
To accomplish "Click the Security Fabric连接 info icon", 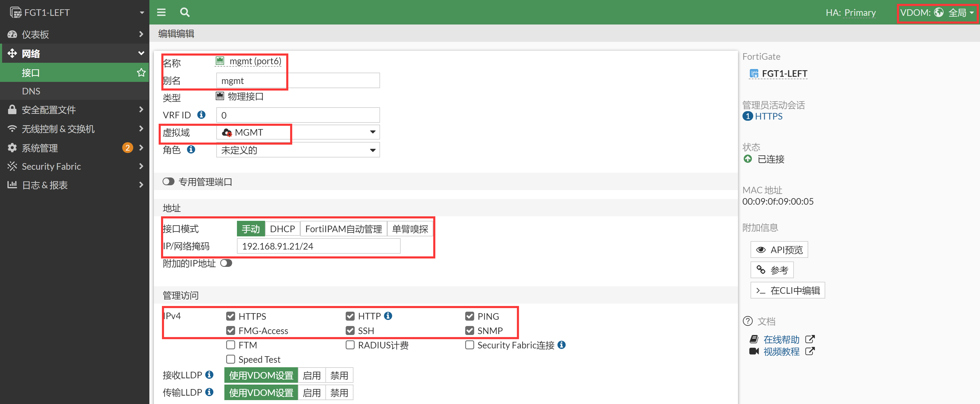I will [561, 345].
